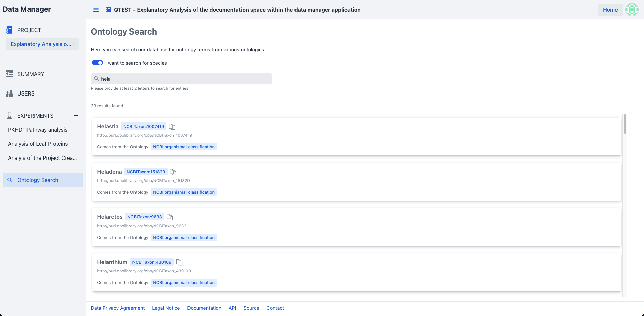The height and width of the screenshot is (316, 644).
Task: Open the Documentation footer link
Action: [x=204, y=308]
